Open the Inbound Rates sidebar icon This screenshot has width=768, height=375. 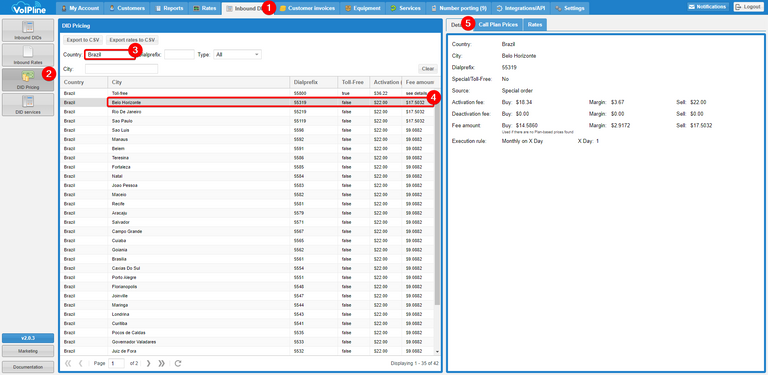pos(28,55)
